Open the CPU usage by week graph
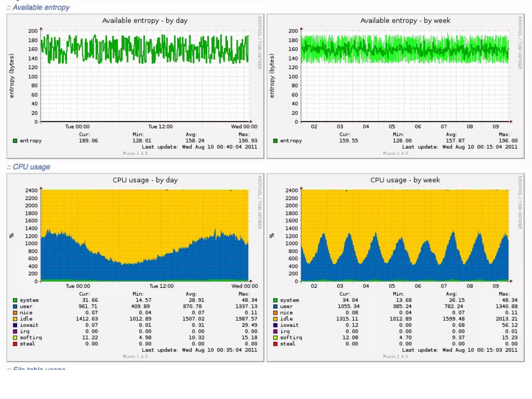This screenshot has height=399, width=532. pyautogui.click(x=395, y=260)
